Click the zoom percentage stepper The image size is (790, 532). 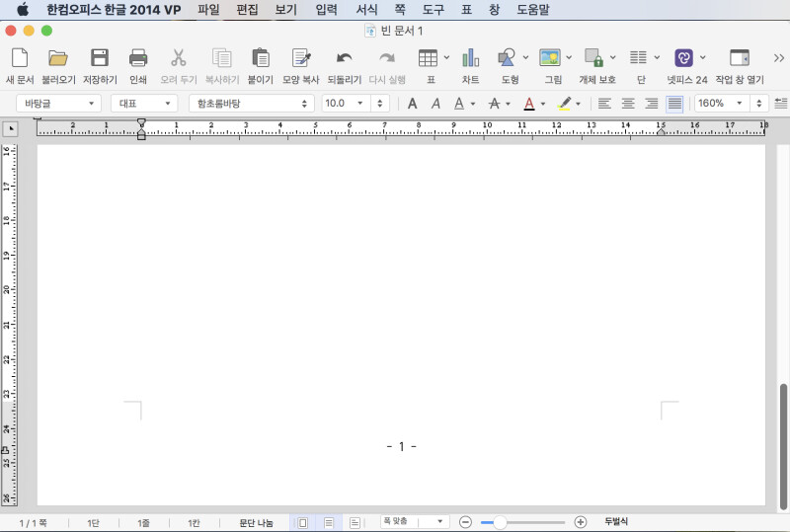[758, 104]
